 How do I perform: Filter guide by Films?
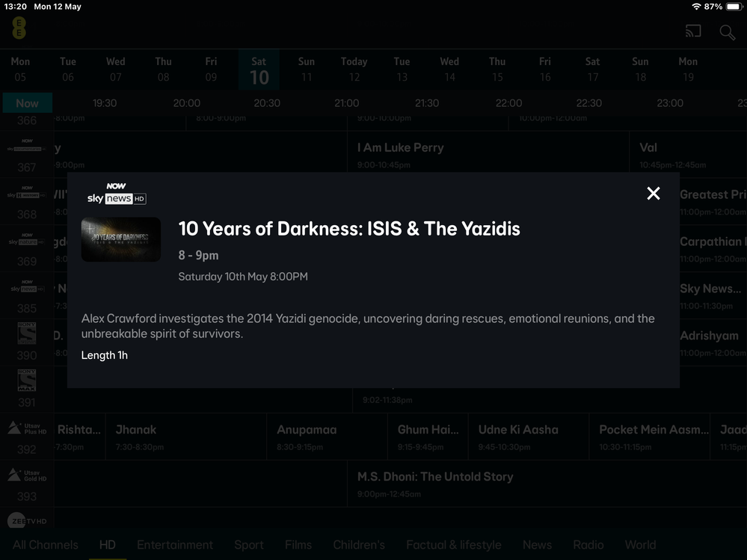[298, 545]
